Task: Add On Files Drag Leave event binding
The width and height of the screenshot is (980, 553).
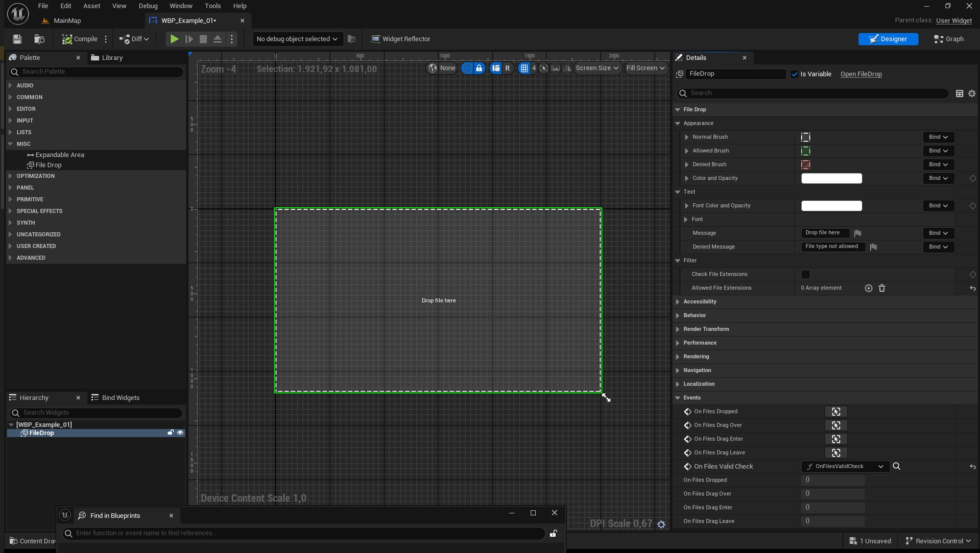Action: coord(836,453)
